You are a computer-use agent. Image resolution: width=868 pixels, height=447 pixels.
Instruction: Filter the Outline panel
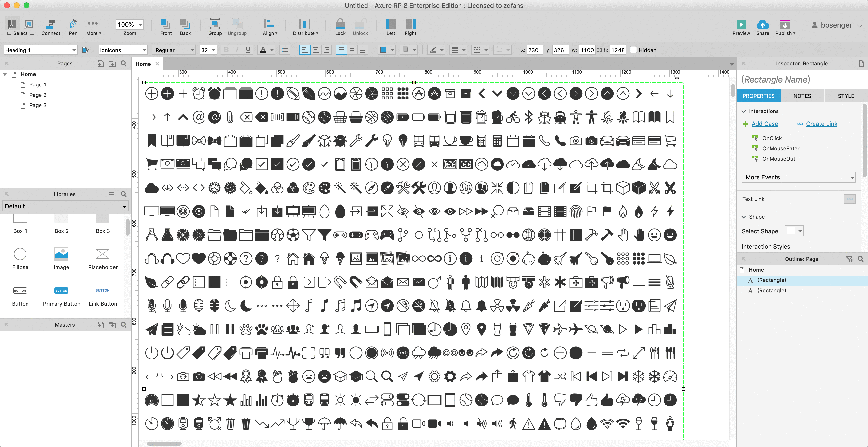pos(849,259)
